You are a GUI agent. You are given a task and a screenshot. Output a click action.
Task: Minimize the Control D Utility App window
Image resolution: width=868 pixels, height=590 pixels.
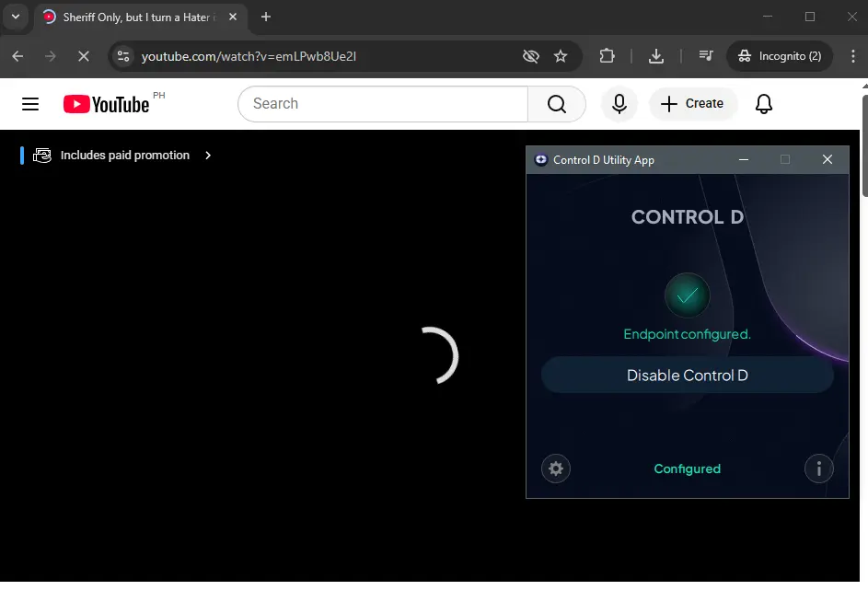(x=744, y=160)
